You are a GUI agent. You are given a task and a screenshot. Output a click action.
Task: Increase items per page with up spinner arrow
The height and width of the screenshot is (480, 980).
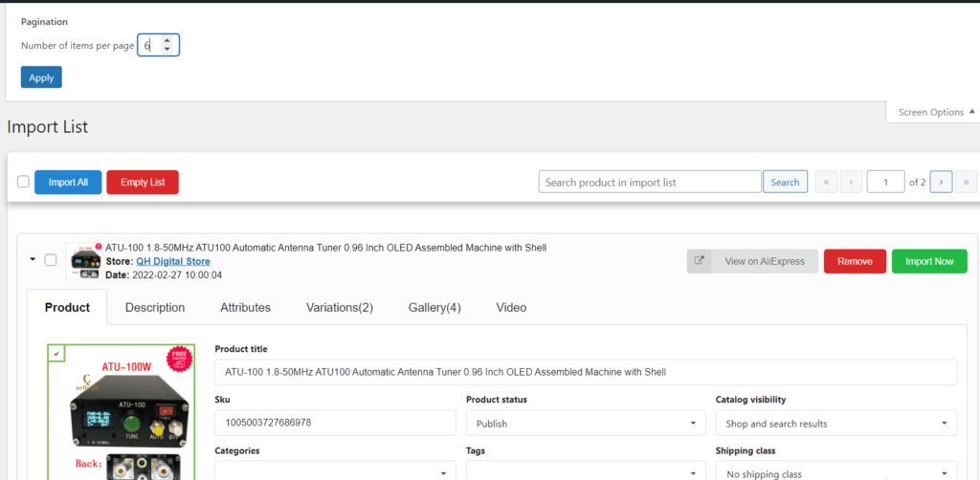167,40
